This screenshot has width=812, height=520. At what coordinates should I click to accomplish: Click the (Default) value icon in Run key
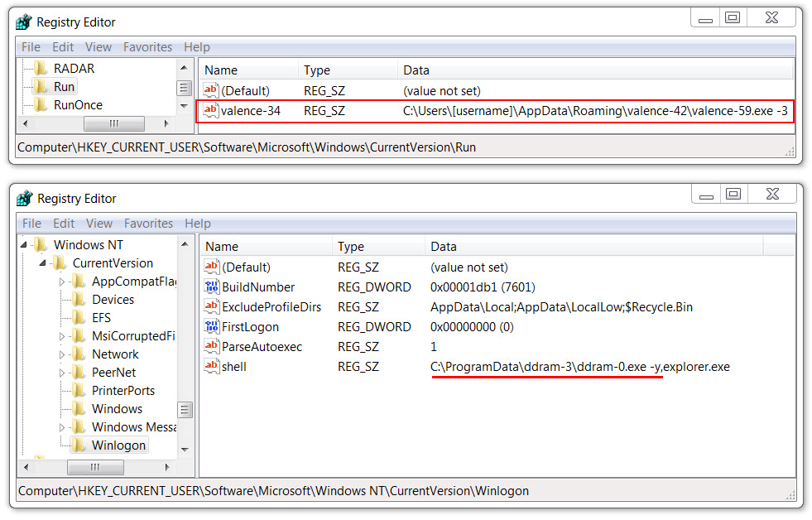point(210,90)
